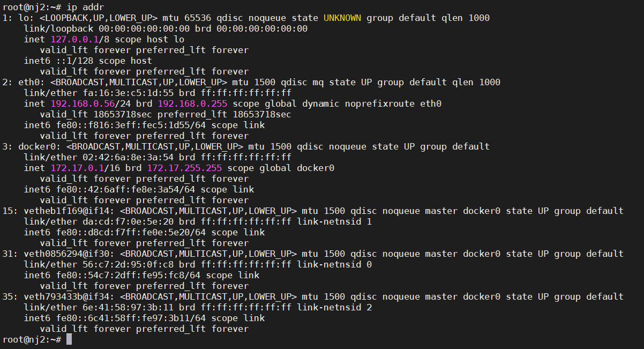This screenshot has height=349, width=644.
Task: Click the loopback IP address 127.0.0.1
Action: pos(74,39)
